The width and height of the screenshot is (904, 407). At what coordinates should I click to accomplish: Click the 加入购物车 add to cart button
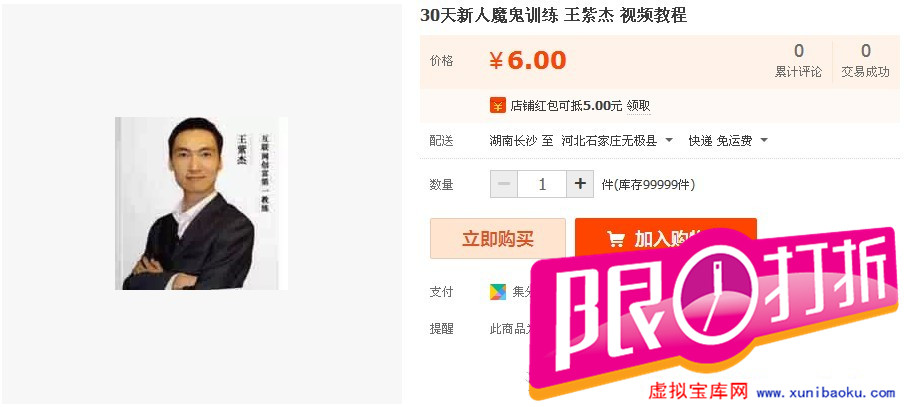point(665,239)
